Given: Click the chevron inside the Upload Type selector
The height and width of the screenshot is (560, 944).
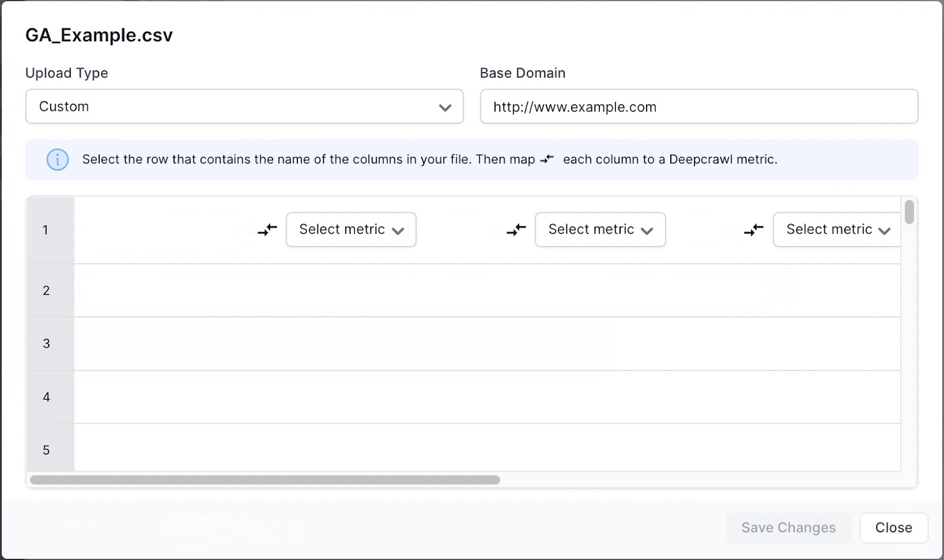Looking at the screenshot, I should point(445,107).
